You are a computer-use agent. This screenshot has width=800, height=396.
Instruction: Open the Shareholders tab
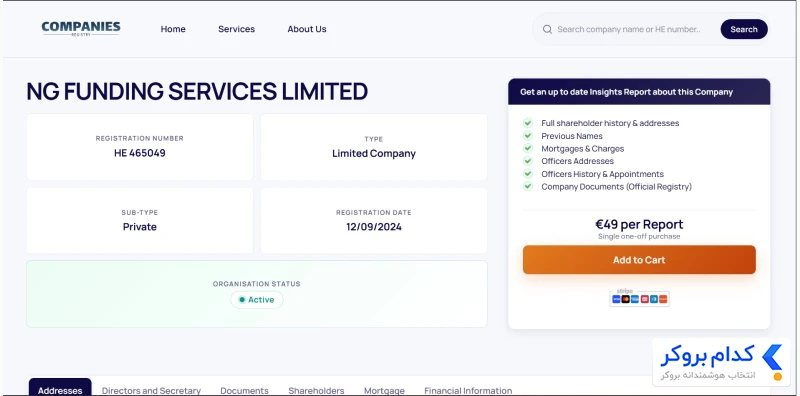pyautogui.click(x=316, y=390)
